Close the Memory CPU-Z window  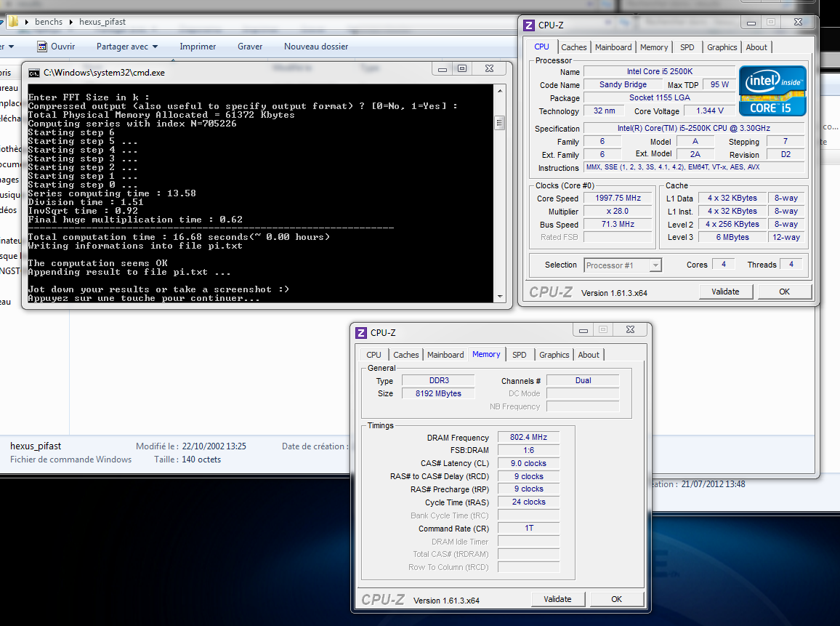(x=630, y=329)
